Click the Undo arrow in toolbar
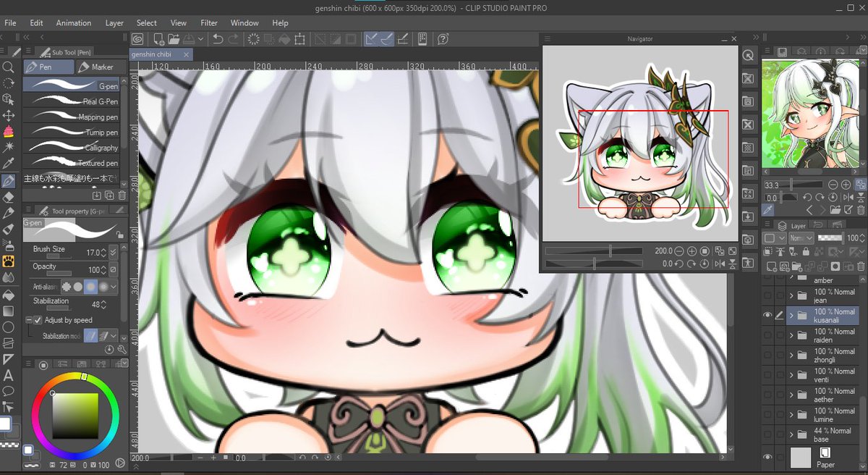The width and height of the screenshot is (868, 475). [x=218, y=39]
